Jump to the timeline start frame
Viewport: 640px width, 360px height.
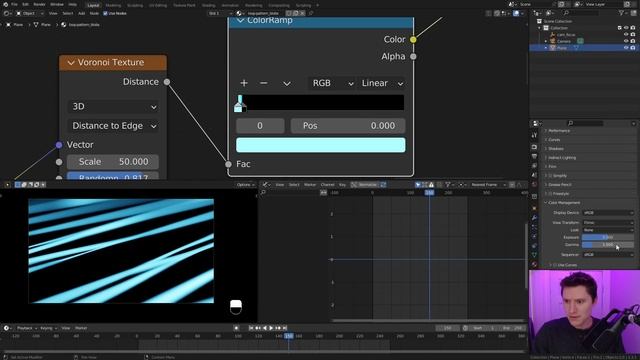tap(251, 328)
